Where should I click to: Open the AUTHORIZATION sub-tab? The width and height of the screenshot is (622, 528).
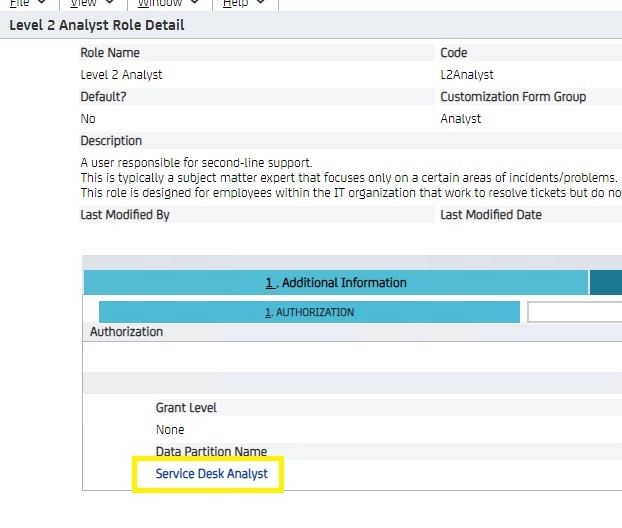coord(309,312)
